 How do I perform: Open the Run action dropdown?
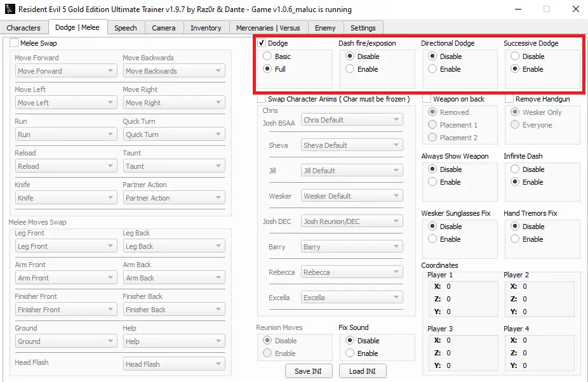pyautogui.click(x=66, y=134)
